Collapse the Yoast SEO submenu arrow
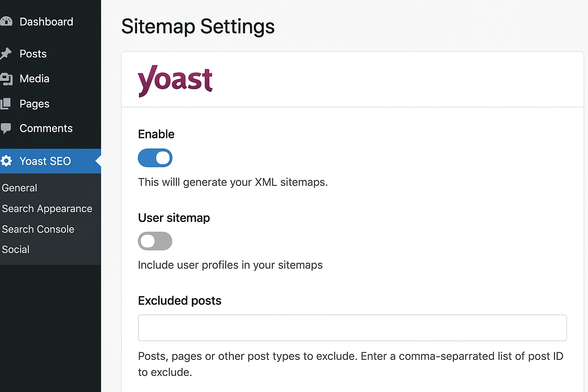Image resolution: width=588 pixels, height=392 pixels. point(98,161)
